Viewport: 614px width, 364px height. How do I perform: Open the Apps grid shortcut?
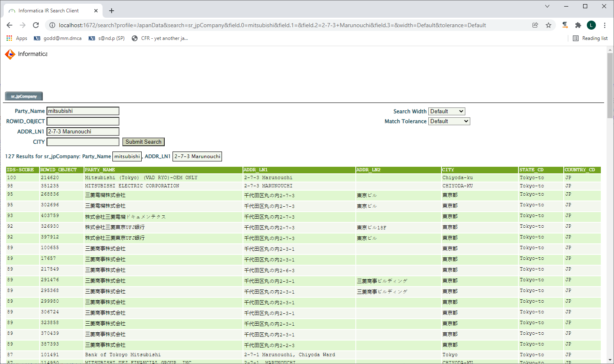pyautogui.click(x=16, y=38)
